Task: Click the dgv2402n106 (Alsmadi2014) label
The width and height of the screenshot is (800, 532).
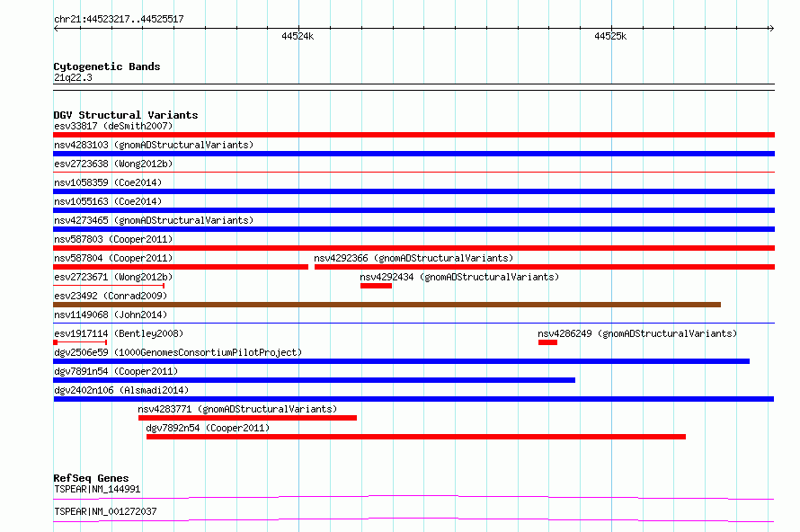Action: click(x=121, y=390)
